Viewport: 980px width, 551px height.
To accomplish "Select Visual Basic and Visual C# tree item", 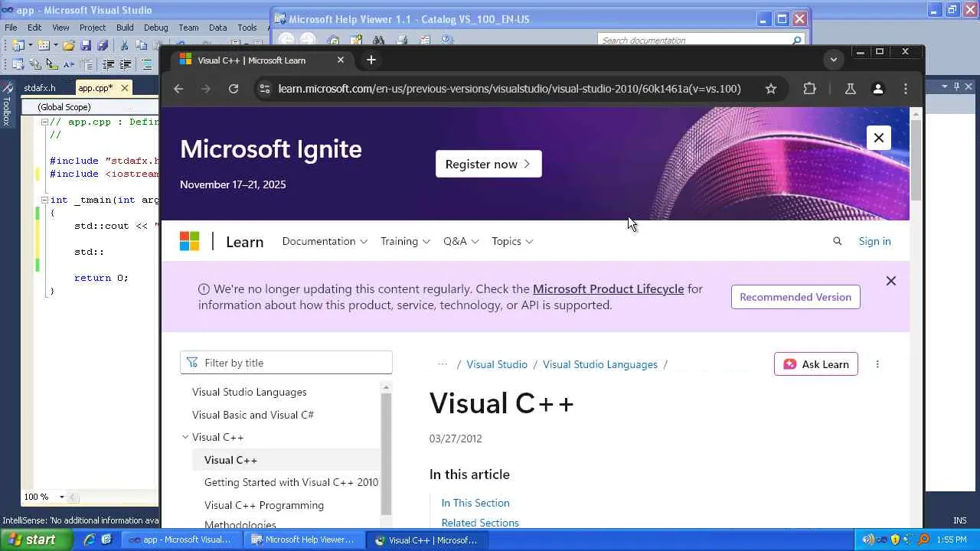I will click(253, 415).
